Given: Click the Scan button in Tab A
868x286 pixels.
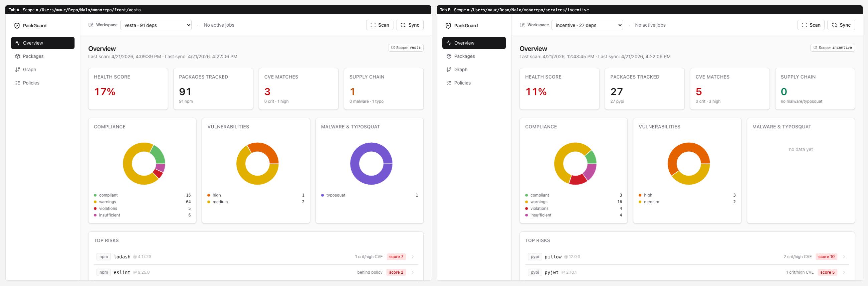Looking at the screenshot, I should pos(380,25).
